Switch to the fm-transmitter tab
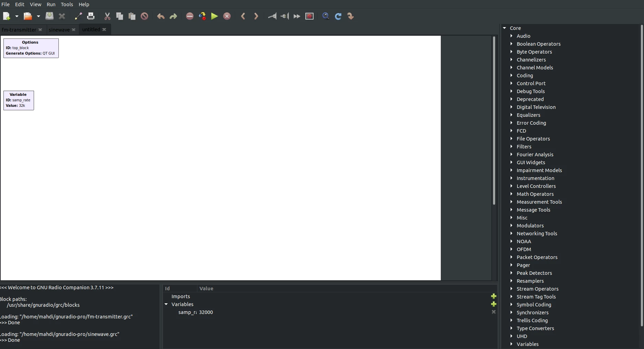 [x=19, y=30]
